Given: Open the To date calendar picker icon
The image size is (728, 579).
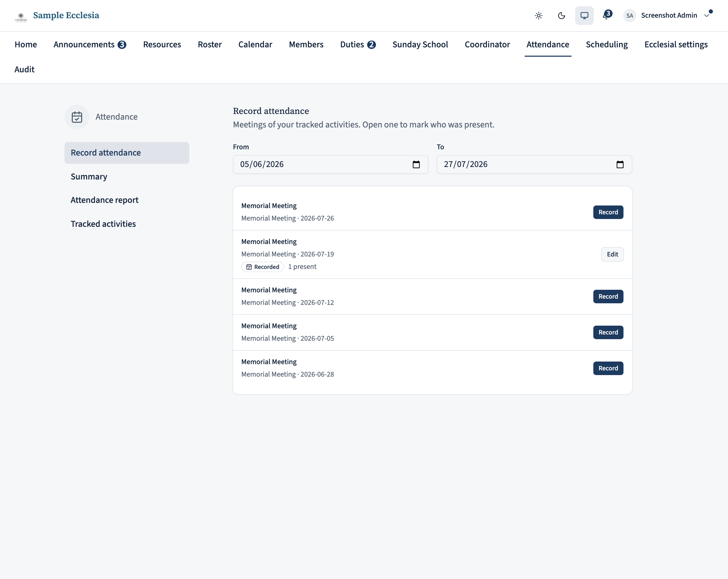Looking at the screenshot, I should (x=620, y=164).
